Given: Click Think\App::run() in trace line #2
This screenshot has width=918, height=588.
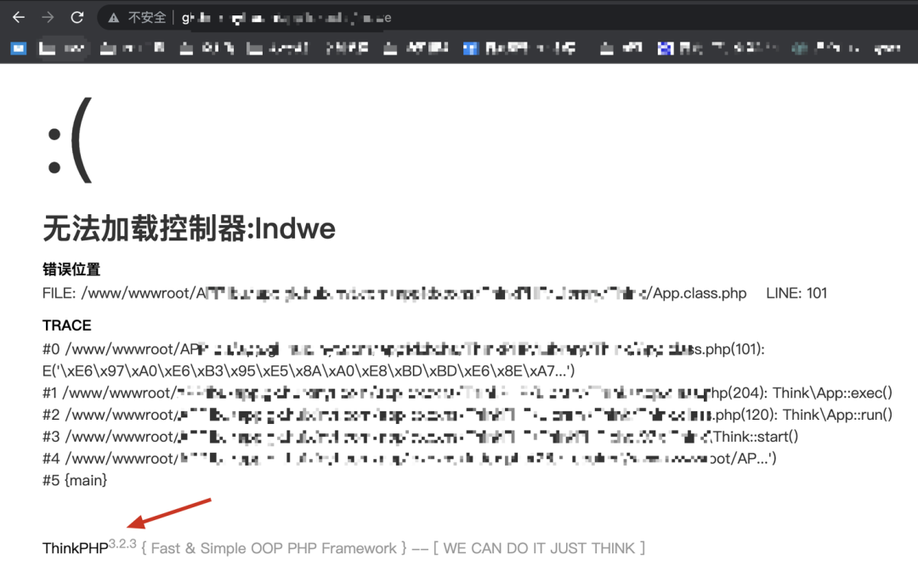Looking at the screenshot, I should pyautogui.click(x=837, y=415).
